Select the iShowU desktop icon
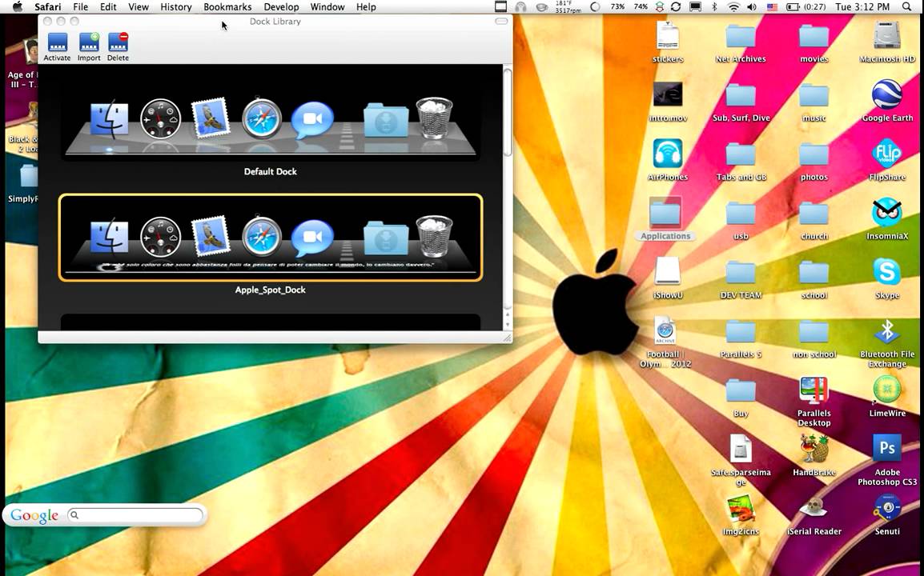The width and height of the screenshot is (924, 576). 668,271
